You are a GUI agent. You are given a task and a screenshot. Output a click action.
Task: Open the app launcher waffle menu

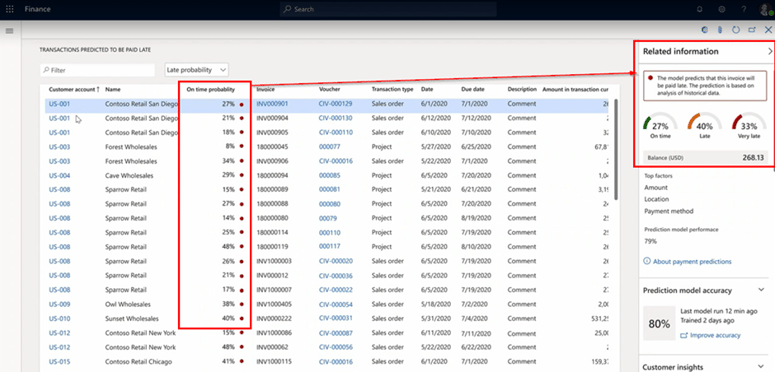9,9
